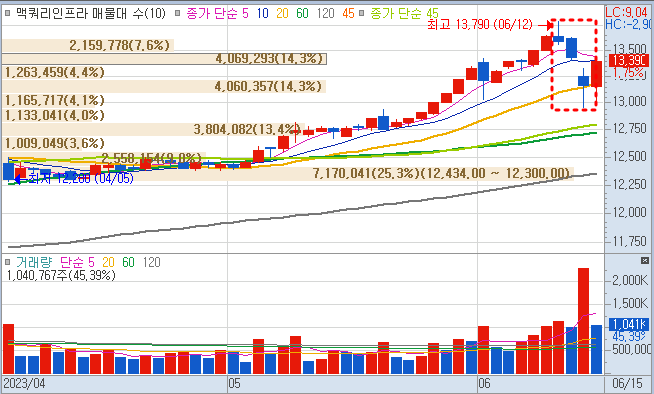
Task: Click the 1,263,459(4.4%) volume profile bar
Action: pyautogui.click(x=52, y=73)
